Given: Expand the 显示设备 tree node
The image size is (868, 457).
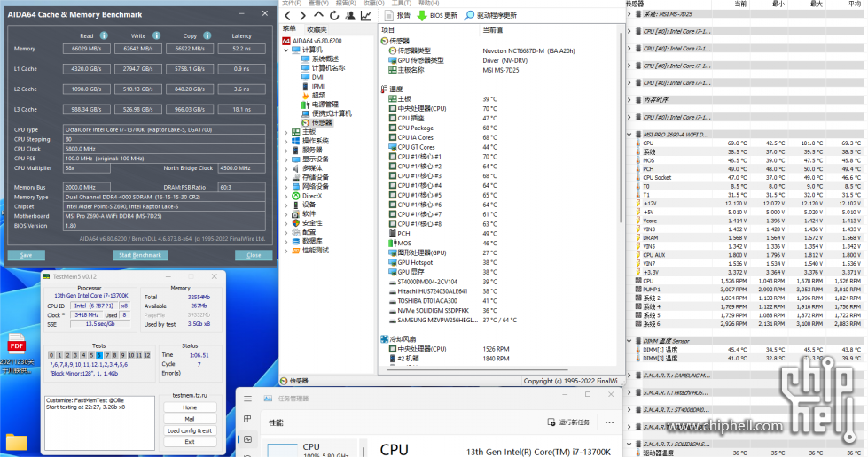Looking at the screenshot, I should [286, 159].
